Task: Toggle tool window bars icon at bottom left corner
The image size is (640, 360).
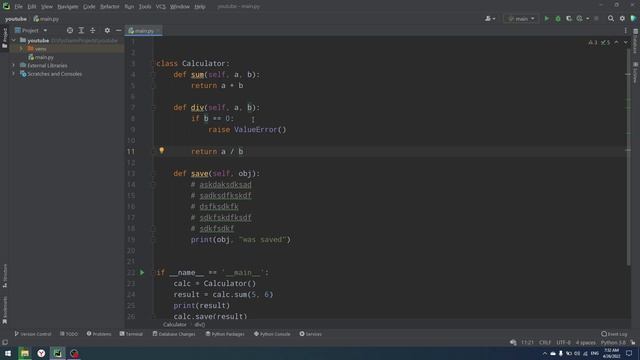Action: click(x=5, y=342)
